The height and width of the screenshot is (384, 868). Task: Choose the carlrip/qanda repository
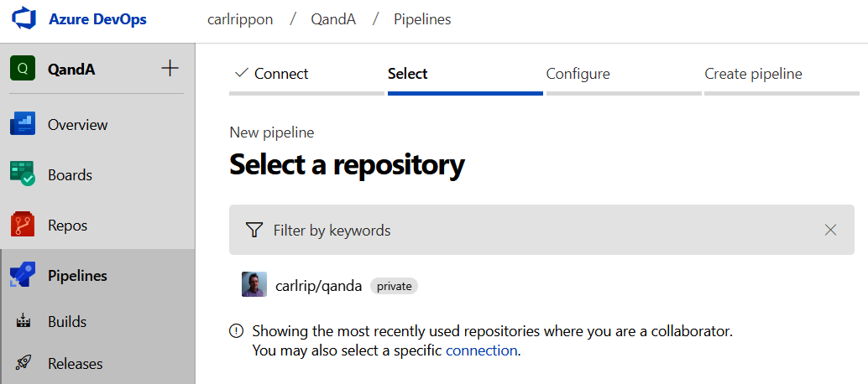pos(318,286)
